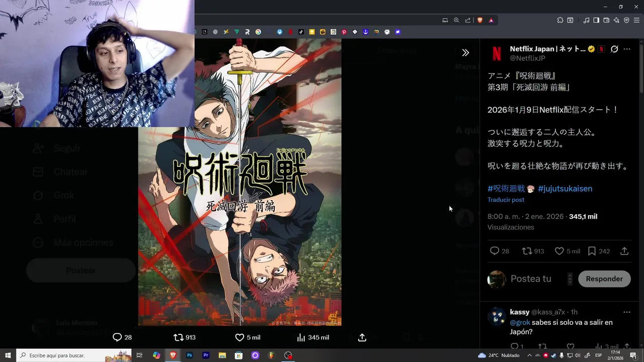Toggle the browser sidebar panel
The image size is (644, 362).
pos(596,20)
